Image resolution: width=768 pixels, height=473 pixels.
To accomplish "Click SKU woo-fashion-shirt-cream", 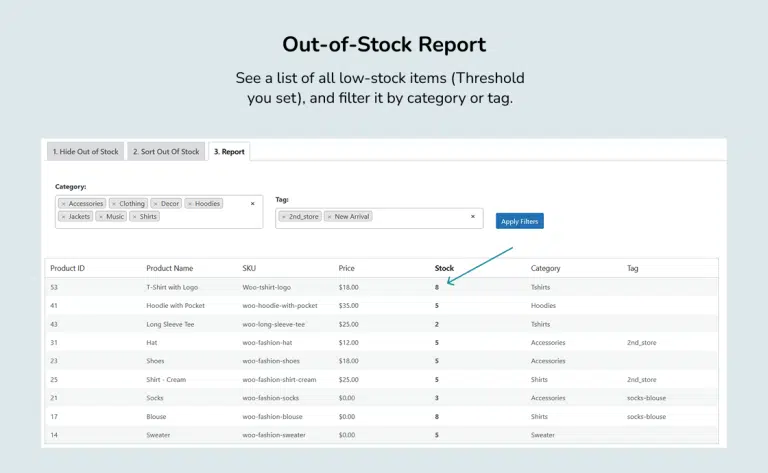I will tap(279, 379).
